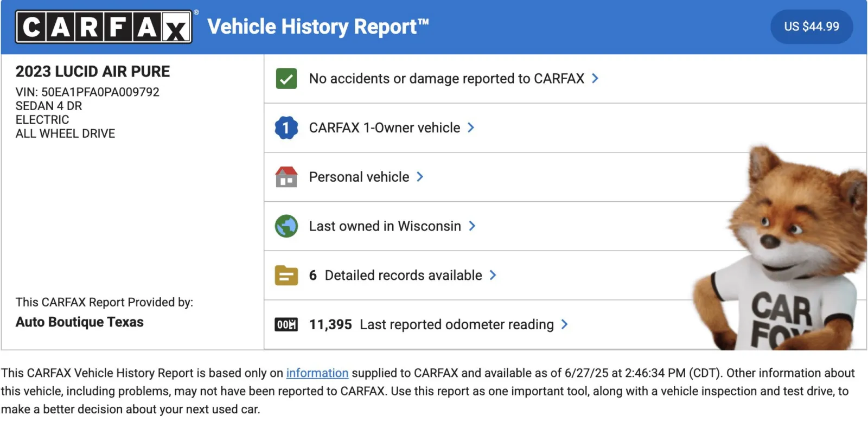
Task: Expand chevron next to CARFAX 1-Owner vehicle
Action: click(x=471, y=128)
